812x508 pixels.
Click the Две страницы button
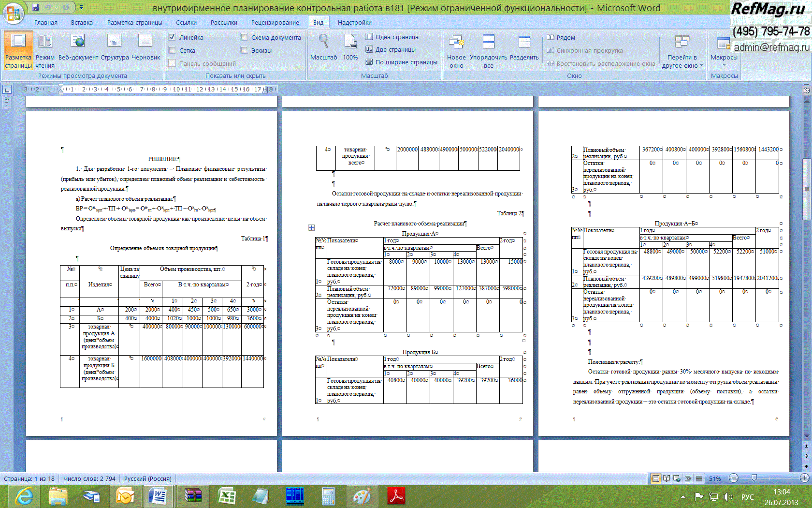[x=391, y=49]
